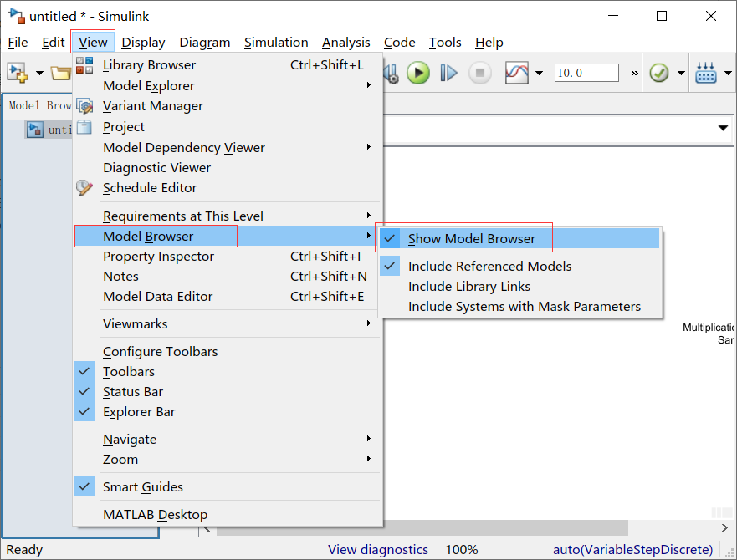This screenshot has height=560, width=737.
Task: Toggle the Toolbars checkmark item
Action: 228,372
